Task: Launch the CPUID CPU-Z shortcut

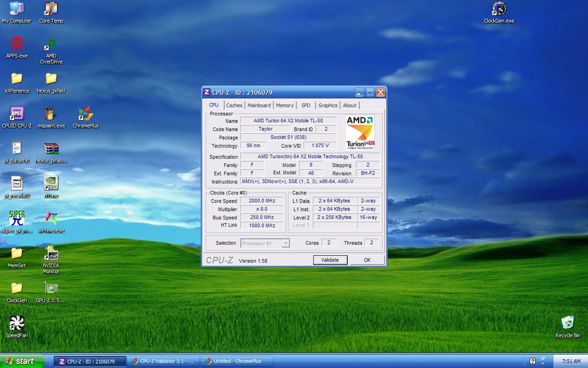Action: pyautogui.click(x=17, y=117)
